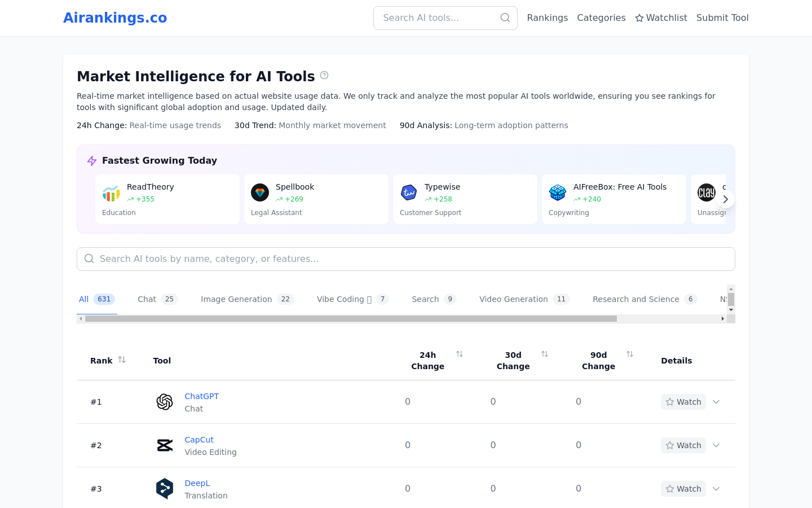The height and width of the screenshot is (508, 812).
Task: Show next fastest growing tools with the arrow
Action: pyautogui.click(x=726, y=199)
